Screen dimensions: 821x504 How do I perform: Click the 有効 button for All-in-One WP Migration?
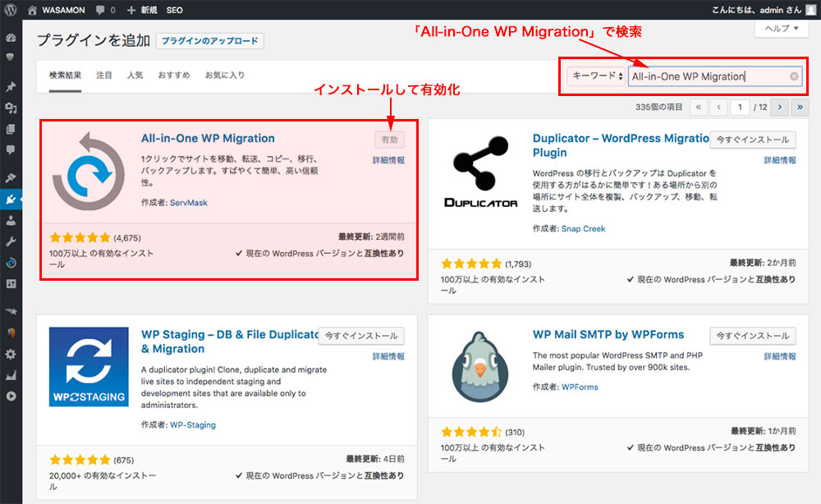click(389, 140)
